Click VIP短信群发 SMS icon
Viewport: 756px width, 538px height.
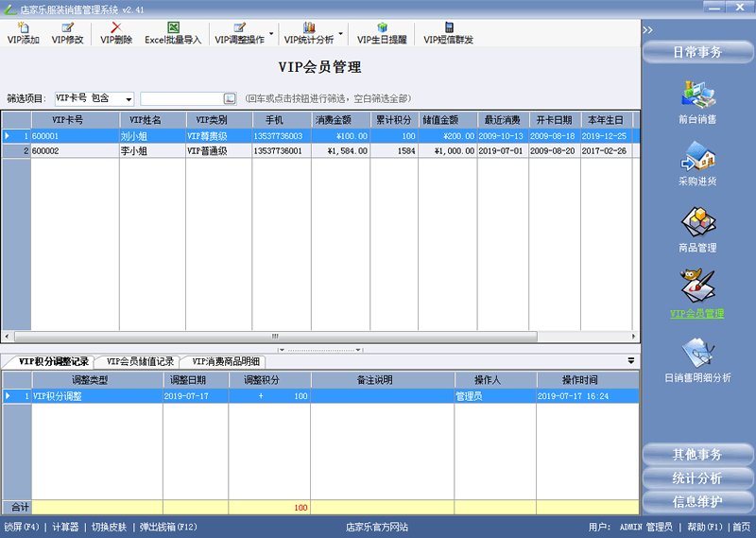tap(448, 28)
